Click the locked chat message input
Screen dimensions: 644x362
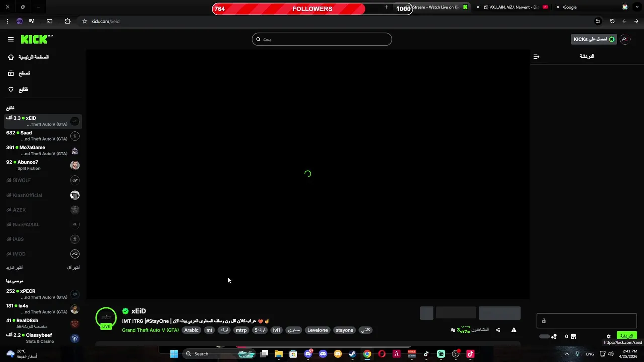coord(587,321)
